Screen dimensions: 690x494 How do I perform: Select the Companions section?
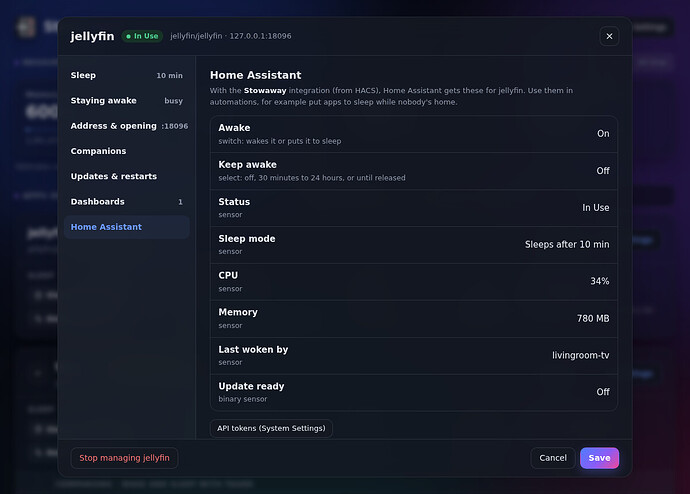pyautogui.click(x=127, y=151)
